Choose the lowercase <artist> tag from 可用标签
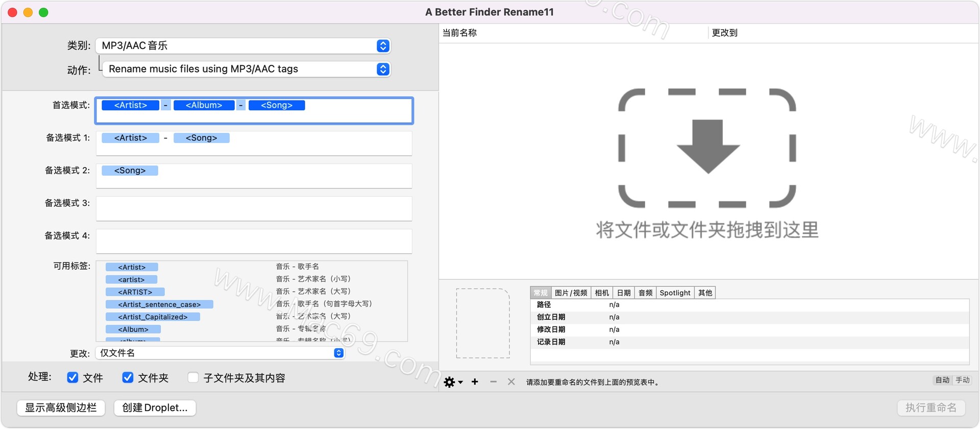The image size is (980, 429). 131,279
